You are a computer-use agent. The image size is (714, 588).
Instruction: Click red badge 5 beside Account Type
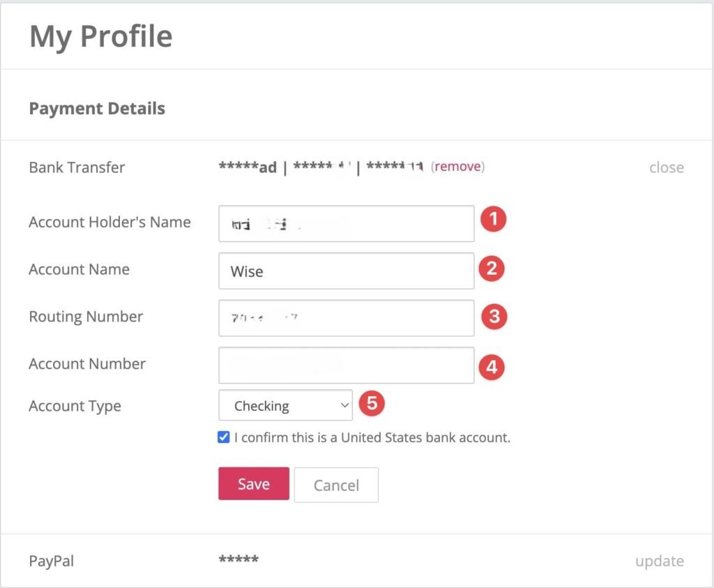click(370, 403)
